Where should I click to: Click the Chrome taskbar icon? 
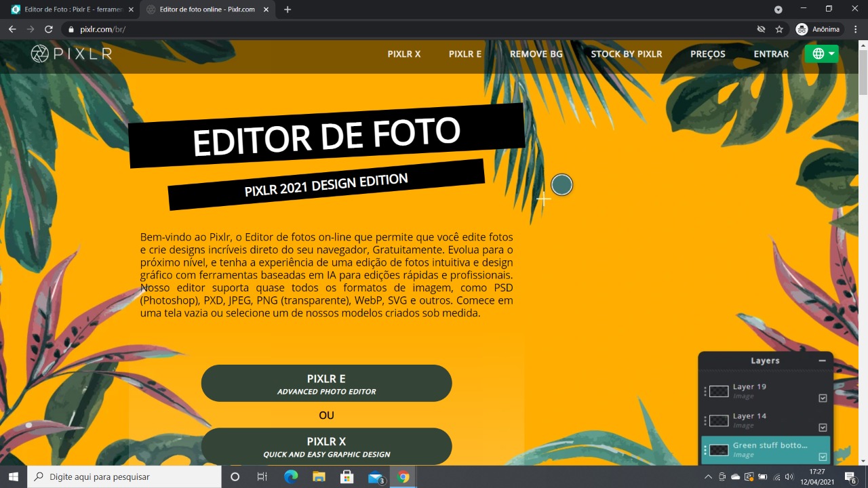pyautogui.click(x=403, y=476)
